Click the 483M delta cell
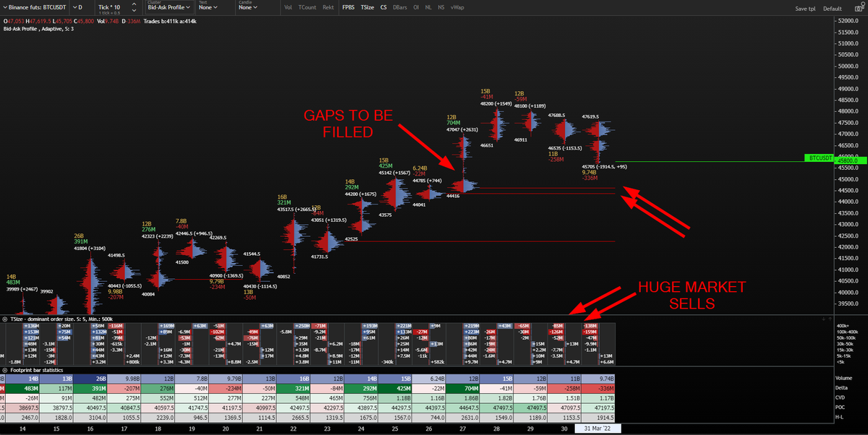Image resolution: width=868 pixels, height=435 pixels. [x=22, y=387]
